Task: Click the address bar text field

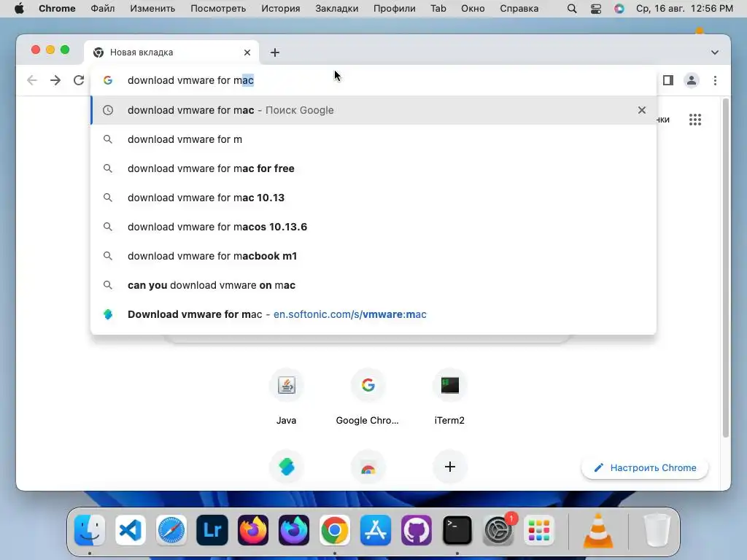Action: 373,80
